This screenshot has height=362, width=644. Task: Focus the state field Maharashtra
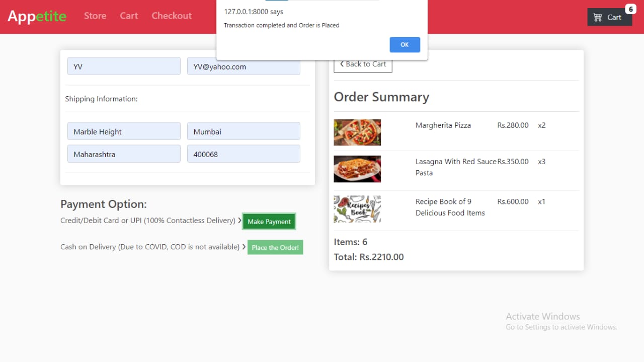pos(124,154)
